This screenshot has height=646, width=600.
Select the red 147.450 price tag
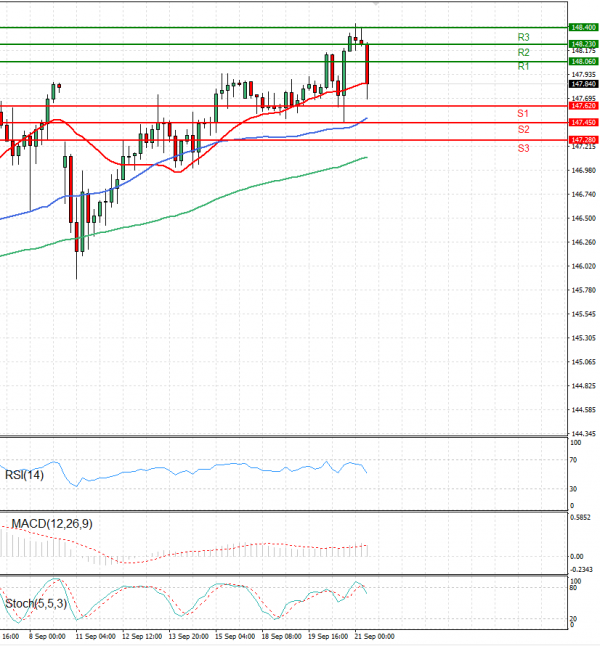pos(583,122)
